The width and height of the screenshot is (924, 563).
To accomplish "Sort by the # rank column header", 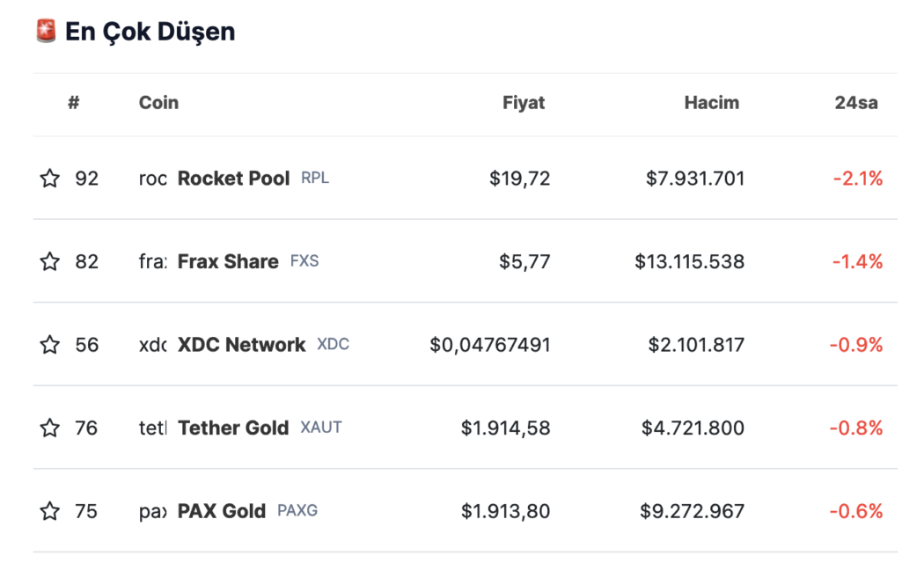I will 74,102.
